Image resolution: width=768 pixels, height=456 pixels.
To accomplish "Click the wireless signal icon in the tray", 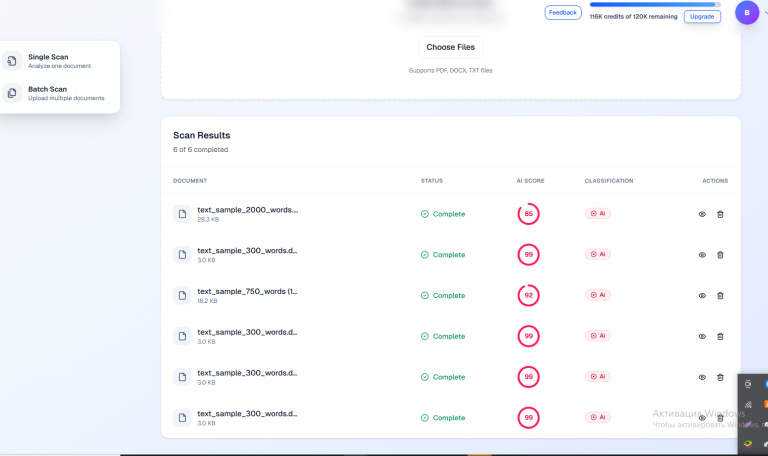I will 748,405.
